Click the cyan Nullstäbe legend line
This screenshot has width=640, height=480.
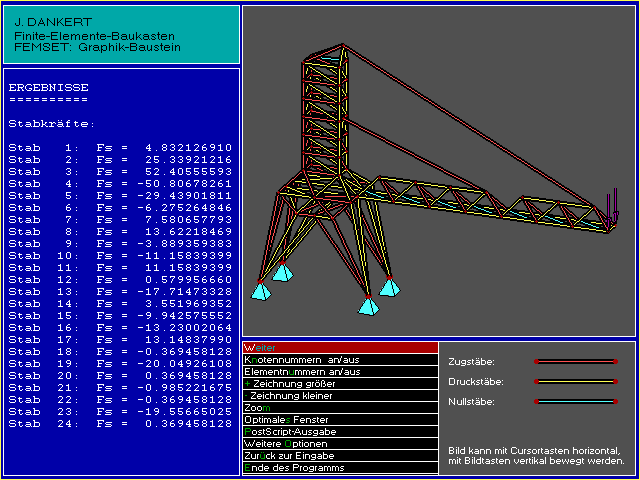(x=575, y=401)
